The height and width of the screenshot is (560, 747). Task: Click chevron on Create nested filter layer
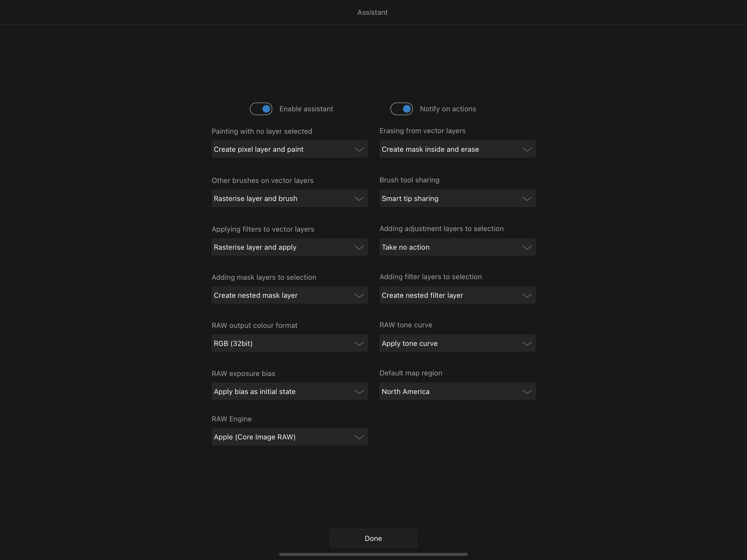(526, 295)
